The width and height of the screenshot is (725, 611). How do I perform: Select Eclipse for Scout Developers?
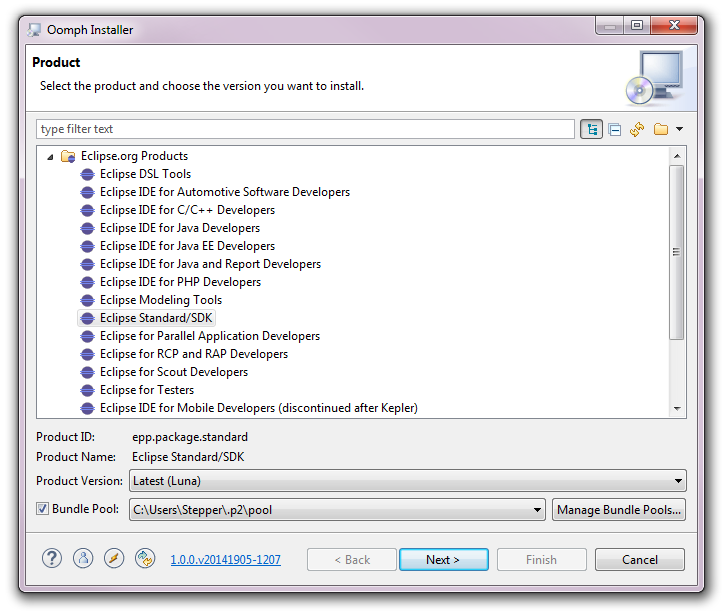tap(174, 372)
